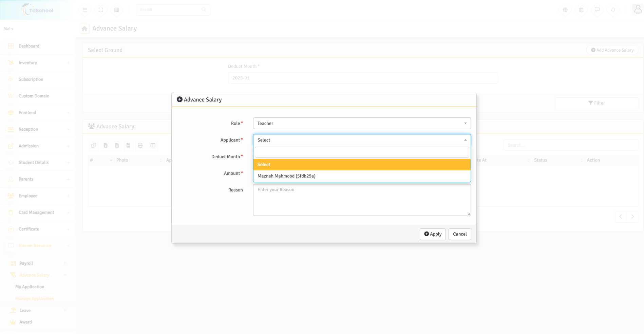644x334 pixels.
Task: Open the Role dropdown showing Teacher
Action: [x=362, y=123]
